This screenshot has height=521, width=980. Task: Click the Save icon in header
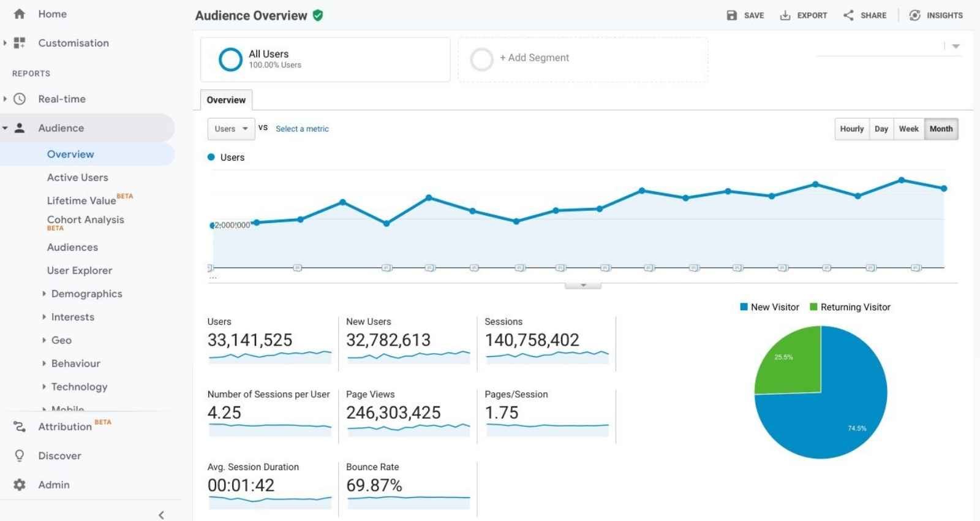click(x=731, y=15)
